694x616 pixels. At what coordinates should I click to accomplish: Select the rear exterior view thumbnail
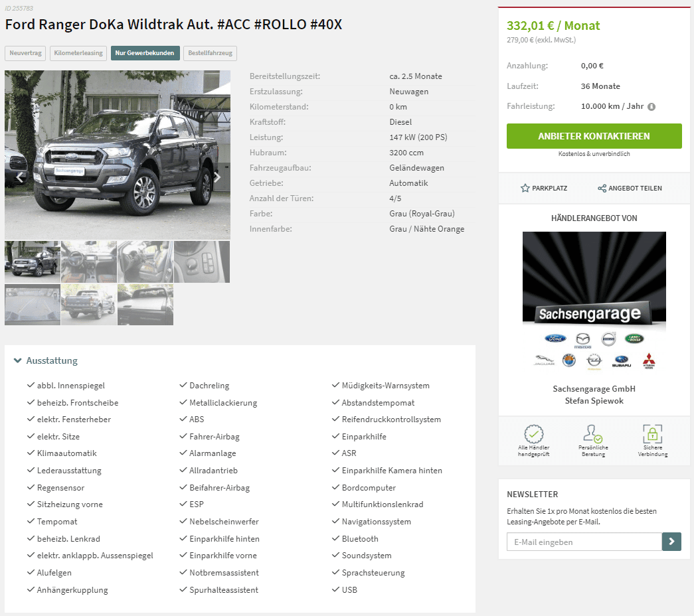89,305
